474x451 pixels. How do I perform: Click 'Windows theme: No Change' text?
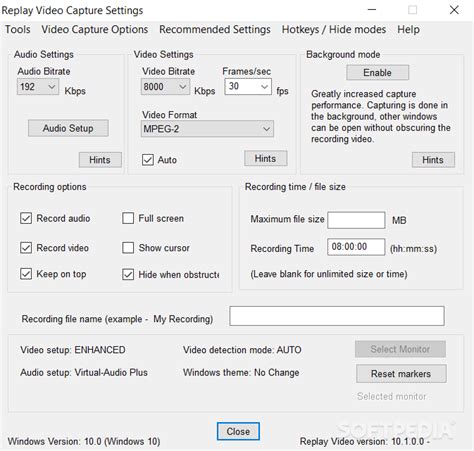point(241,372)
